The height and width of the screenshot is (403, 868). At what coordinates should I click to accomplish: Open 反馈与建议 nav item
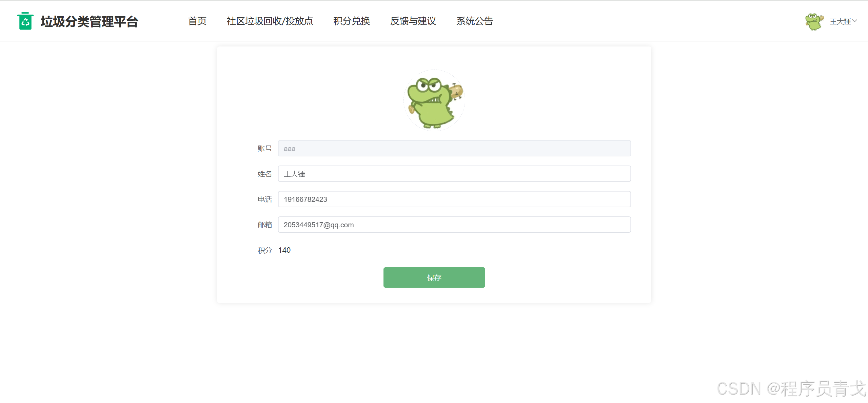[413, 21]
